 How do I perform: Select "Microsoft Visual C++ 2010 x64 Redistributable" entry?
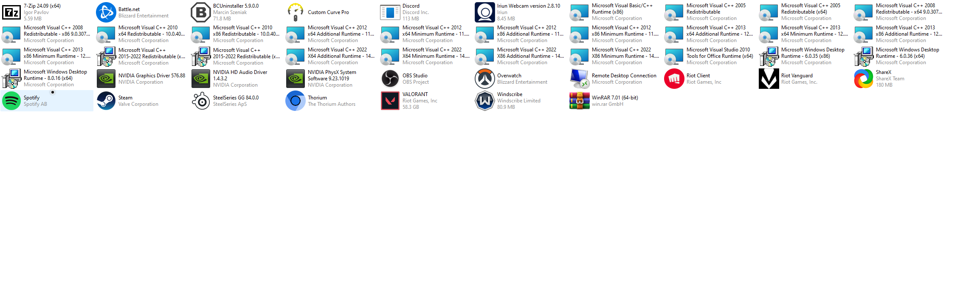pyautogui.click(x=142, y=34)
